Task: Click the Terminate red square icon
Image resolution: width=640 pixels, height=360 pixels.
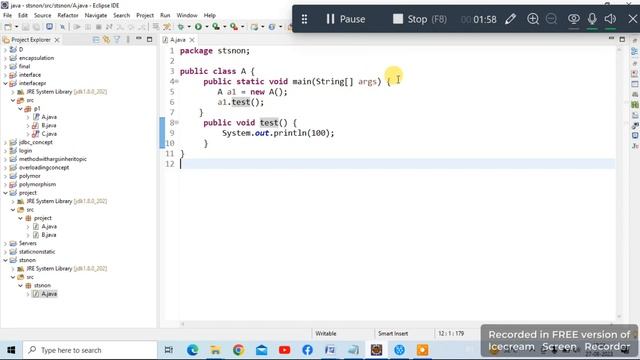Action: click(98, 27)
